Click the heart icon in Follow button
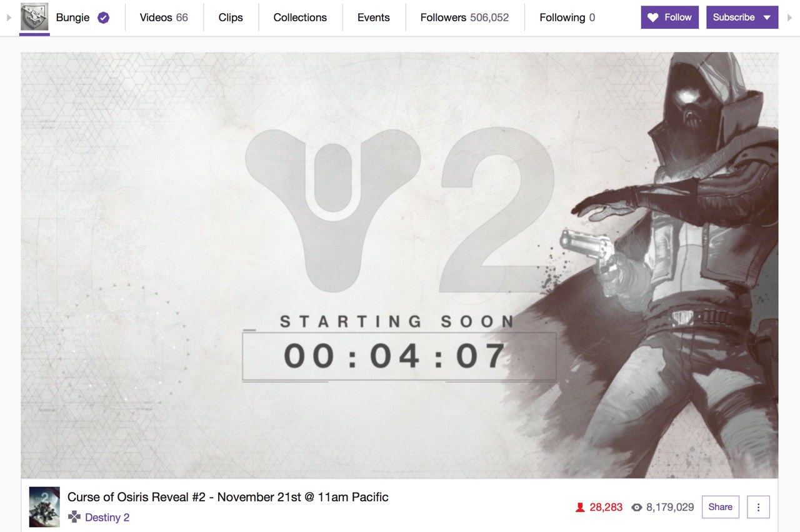800x532 pixels. coord(652,18)
